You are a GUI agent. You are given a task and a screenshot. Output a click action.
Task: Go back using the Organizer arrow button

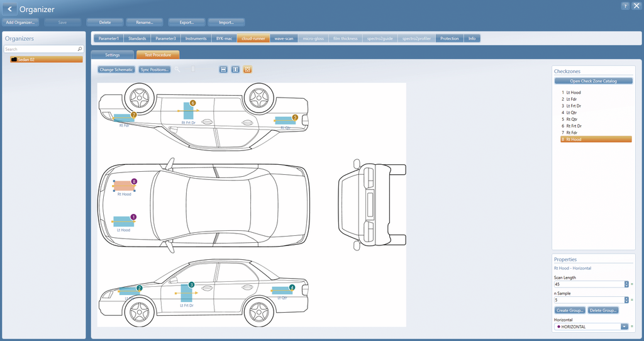pos(9,9)
